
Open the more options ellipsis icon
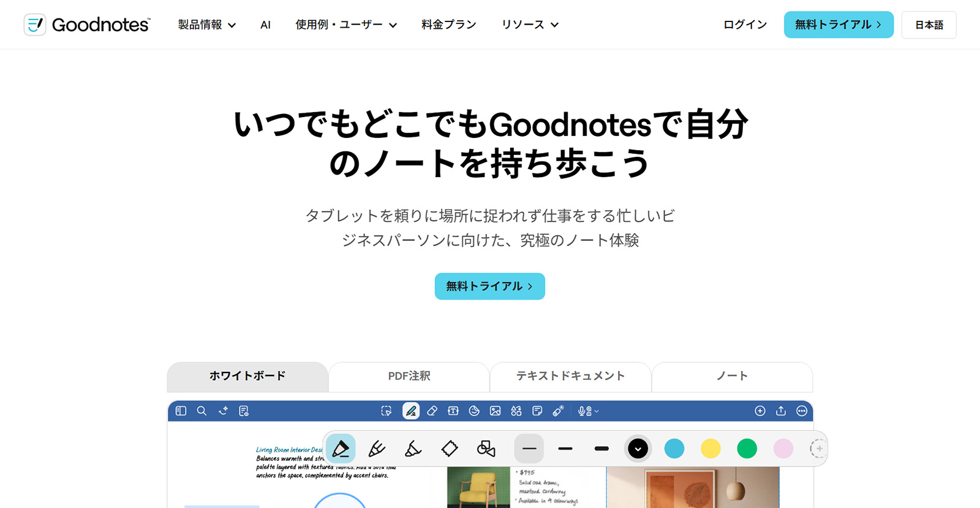coord(802,411)
